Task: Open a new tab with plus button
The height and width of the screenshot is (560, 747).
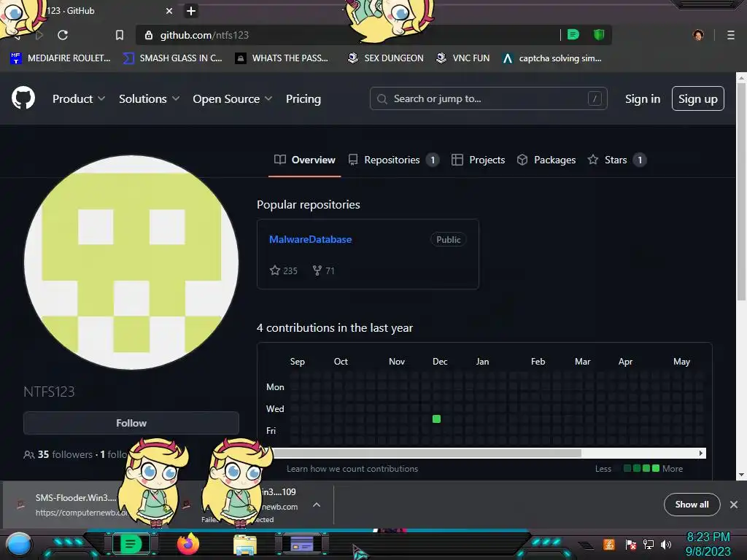Action: [191, 11]
